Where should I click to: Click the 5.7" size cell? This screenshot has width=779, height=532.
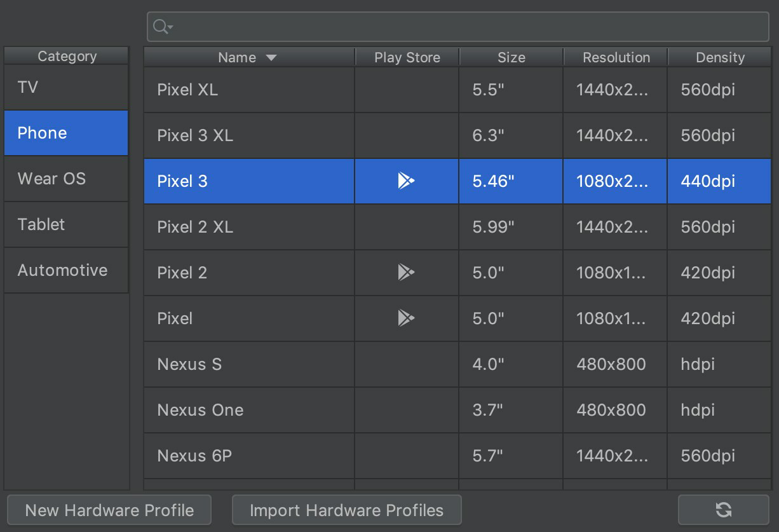point(511,456)
